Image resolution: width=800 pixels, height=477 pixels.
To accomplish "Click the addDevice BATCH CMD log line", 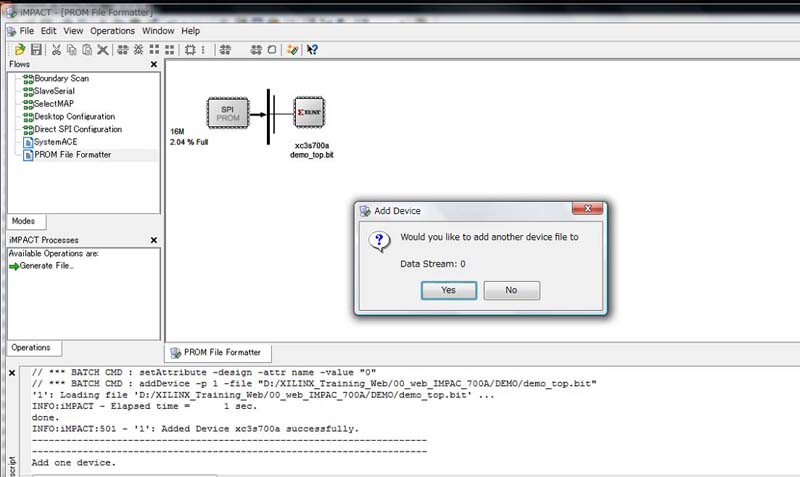I will 314,384.
